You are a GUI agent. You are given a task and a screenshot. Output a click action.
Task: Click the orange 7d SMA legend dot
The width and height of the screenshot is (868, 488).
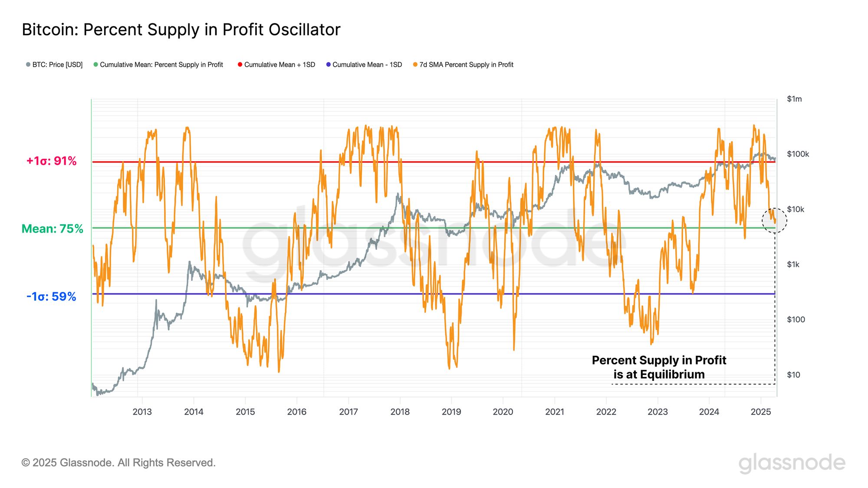point(415,65)
